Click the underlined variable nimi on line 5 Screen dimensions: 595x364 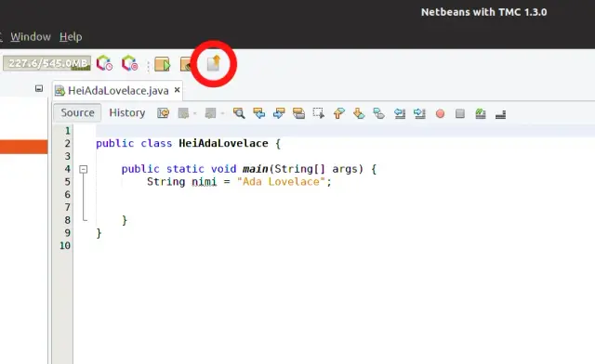click(x=205, y=182)
